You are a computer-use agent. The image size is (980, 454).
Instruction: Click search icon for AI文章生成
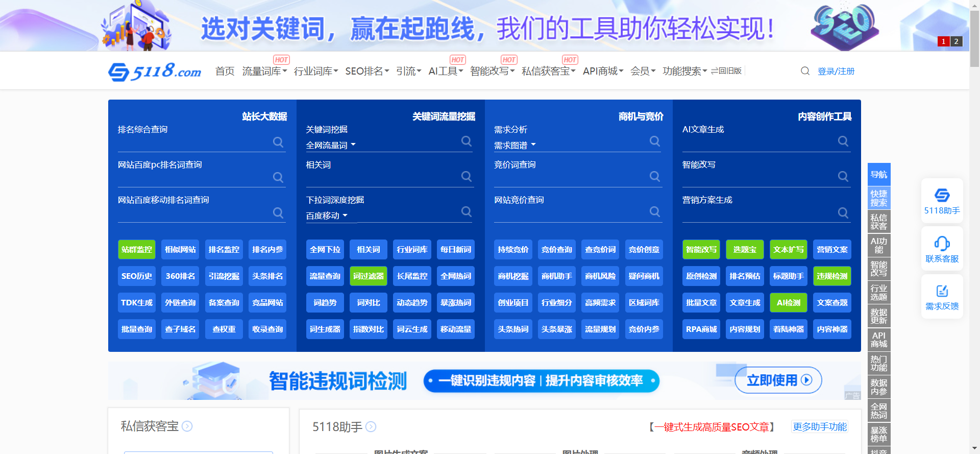[x=843, y=141]
